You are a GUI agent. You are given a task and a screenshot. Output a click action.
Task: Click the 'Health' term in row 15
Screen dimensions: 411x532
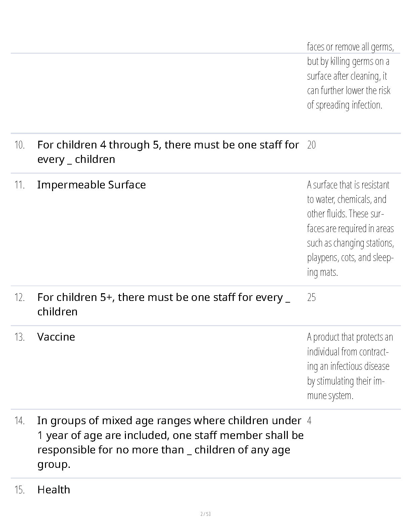(54, 490)
